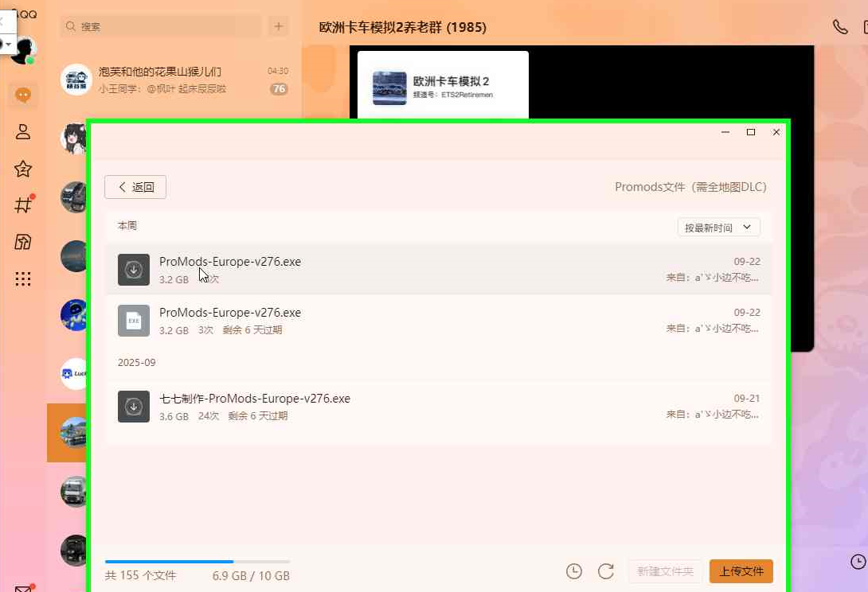The width and height of the screenshot is (868, 592).
Task: Open the cube icon in QQ sidebar
Action: (x=23, y=242)
